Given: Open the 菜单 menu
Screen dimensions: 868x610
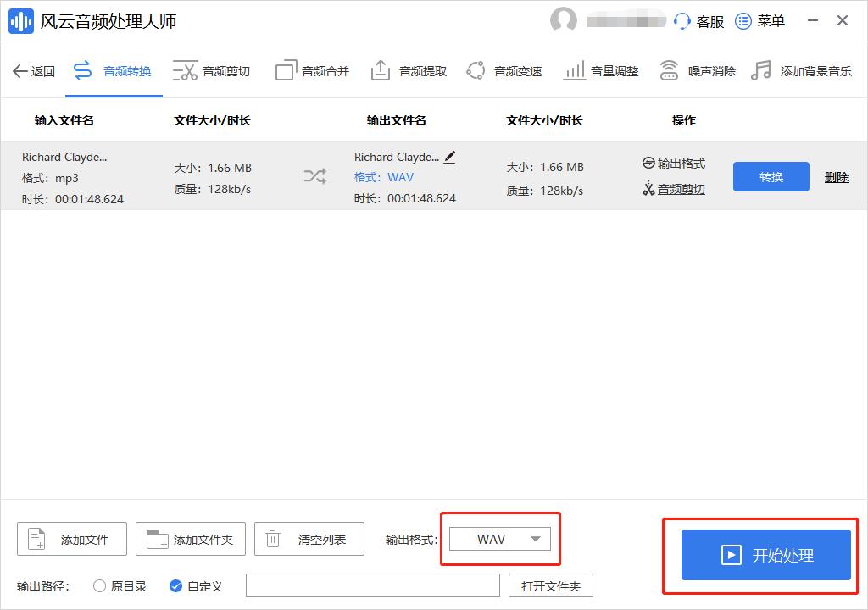Looking at the screenshot, I should tap(744, 20).
